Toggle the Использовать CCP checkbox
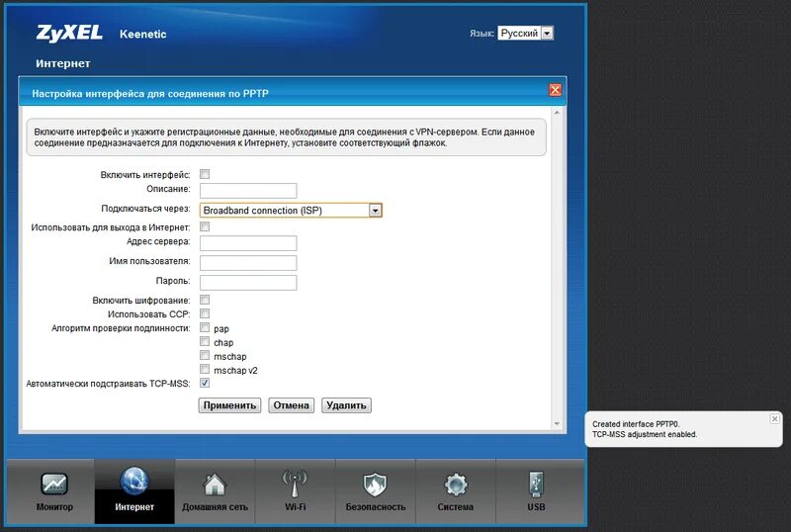791x532 pixels. point(205,313)
